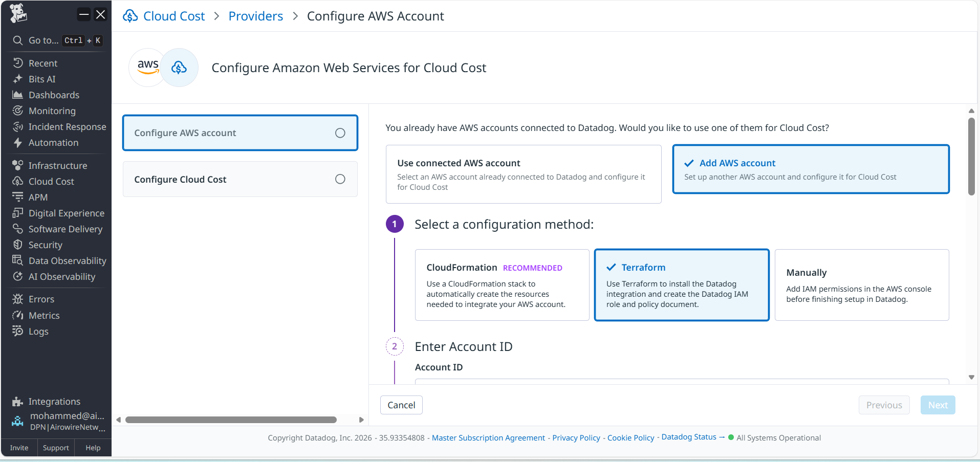Select the Configure Cloud Cost step radio

pos(340,179)
